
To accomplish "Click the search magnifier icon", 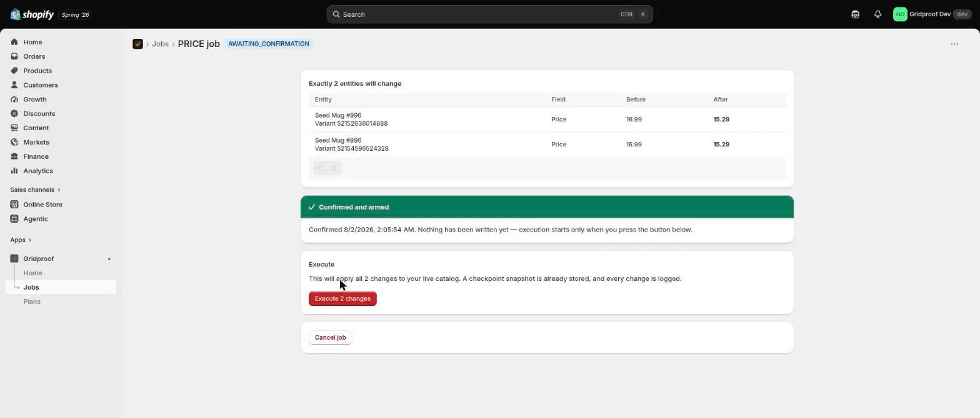I will (x=336, y=14).
